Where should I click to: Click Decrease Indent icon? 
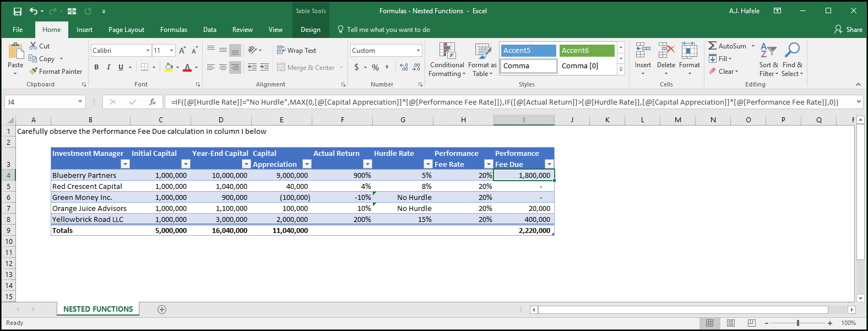pyautogui.click(x=252, y=67)
